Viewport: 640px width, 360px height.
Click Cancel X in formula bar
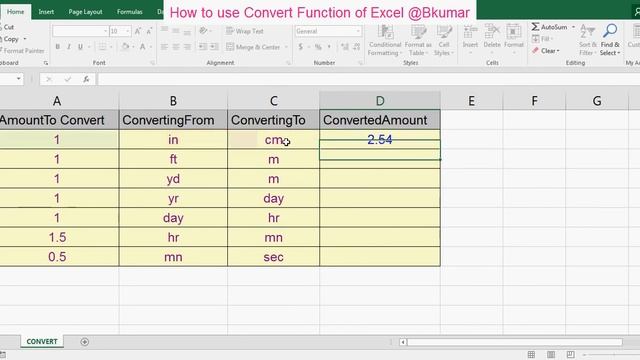point(49,79)
